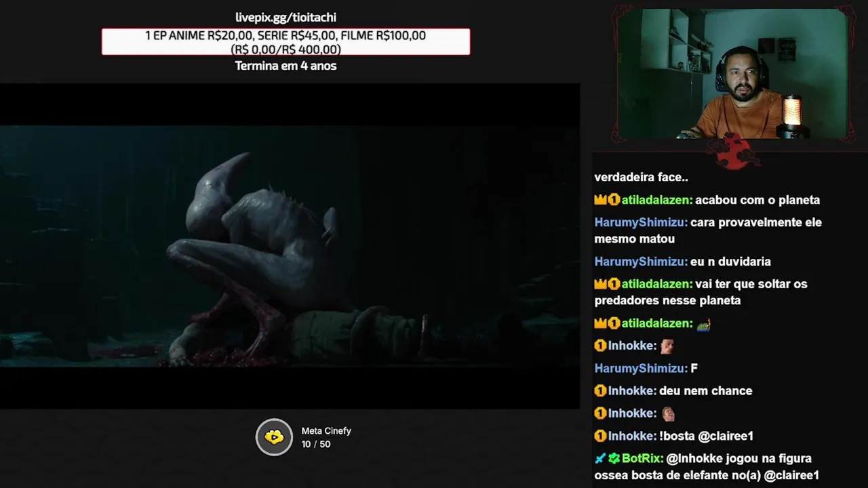This screenshot has height=488, width=868.
Task: Click the "mesmo matou" chat line
Action: [635, 239]
